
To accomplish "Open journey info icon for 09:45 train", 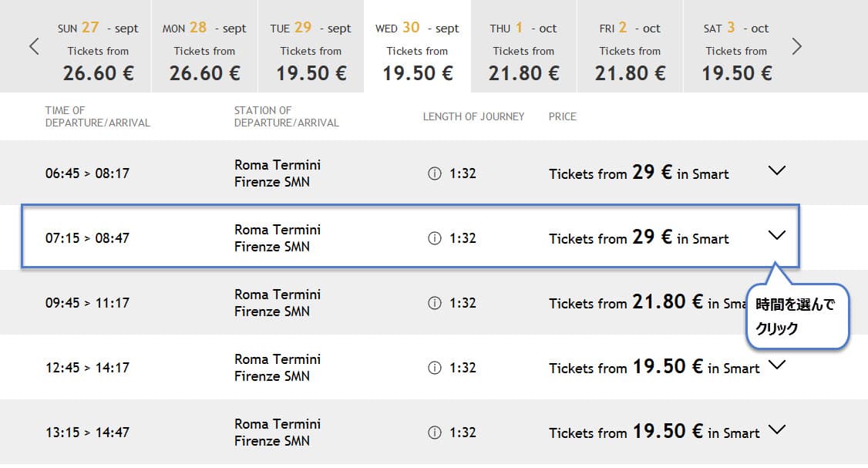I will point(435,303).
